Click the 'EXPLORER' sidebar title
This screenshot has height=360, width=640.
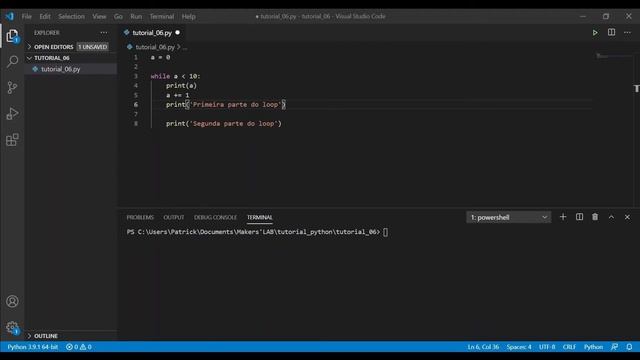pyautogui.click(x=47, y=33)
